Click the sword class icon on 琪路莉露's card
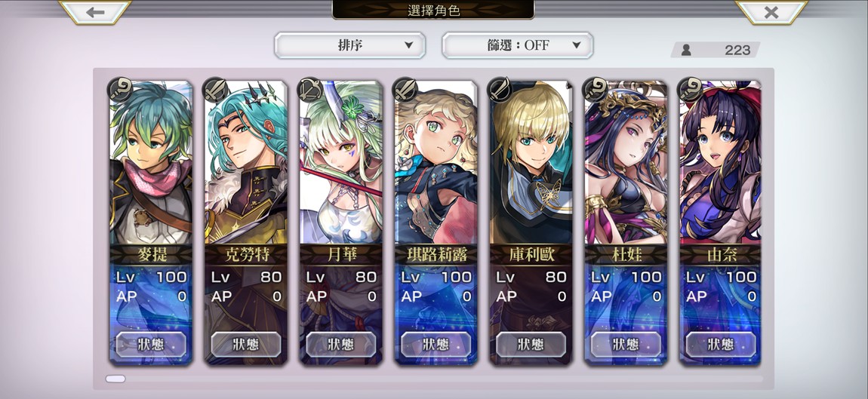This screenshot has height=399, width=868. (405, 91)
